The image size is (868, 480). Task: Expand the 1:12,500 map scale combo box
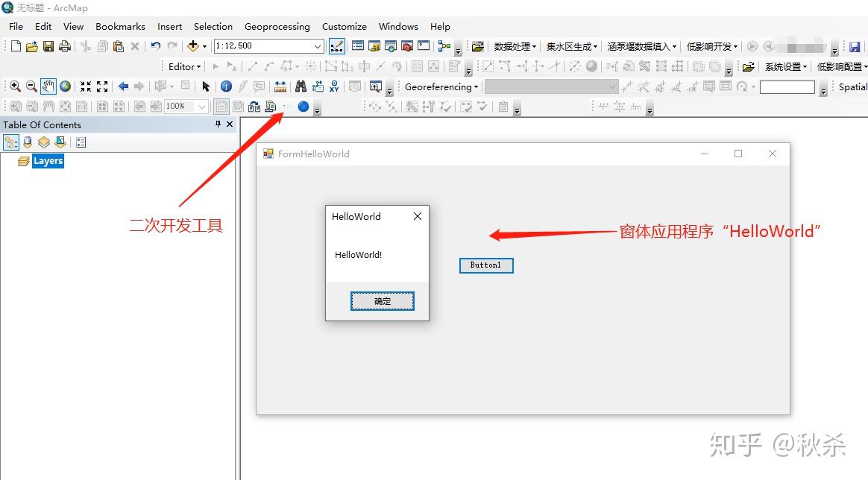coord(318,45)
